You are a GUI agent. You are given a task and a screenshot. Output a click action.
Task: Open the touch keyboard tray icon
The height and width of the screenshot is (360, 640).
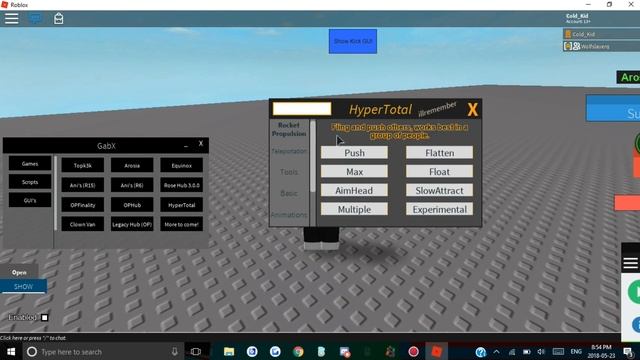[558, 351]
